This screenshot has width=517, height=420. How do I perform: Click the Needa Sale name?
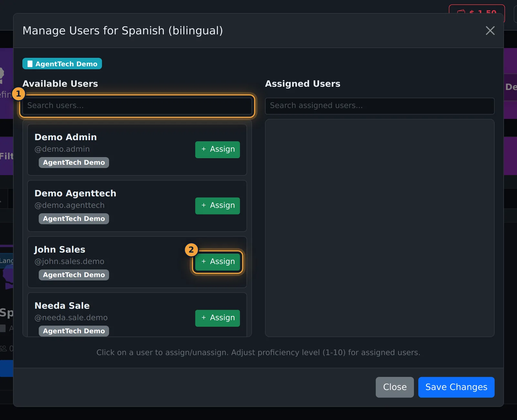click(62, 306)
